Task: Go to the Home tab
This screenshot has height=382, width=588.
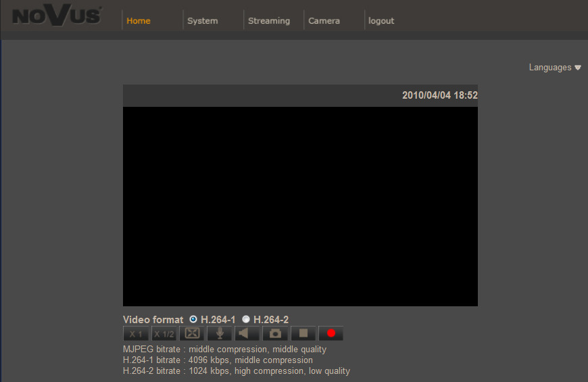Action: tap(139, 21)
